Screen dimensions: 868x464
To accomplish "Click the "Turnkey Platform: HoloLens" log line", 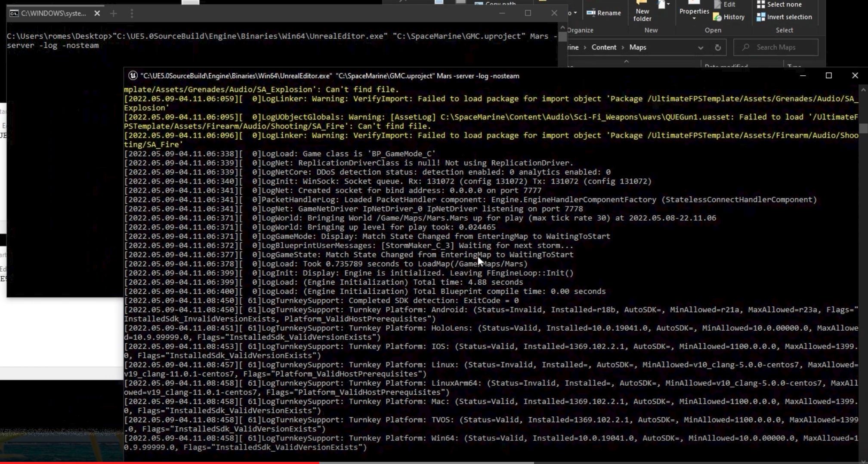I will pyautogui.click(x=491, y=333).
